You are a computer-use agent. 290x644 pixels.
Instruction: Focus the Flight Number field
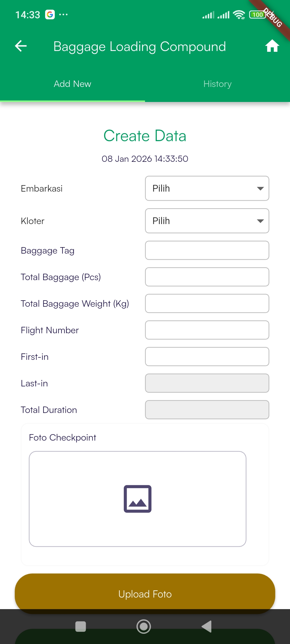tap(207, 330)
